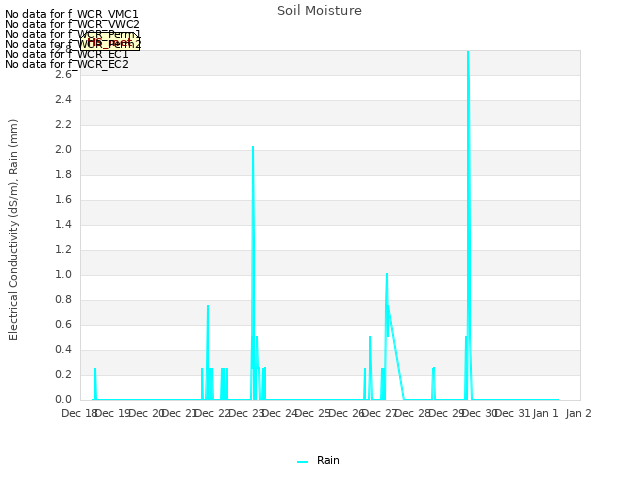Click the tallest rain spike near Dec 29

click(468, 53)
